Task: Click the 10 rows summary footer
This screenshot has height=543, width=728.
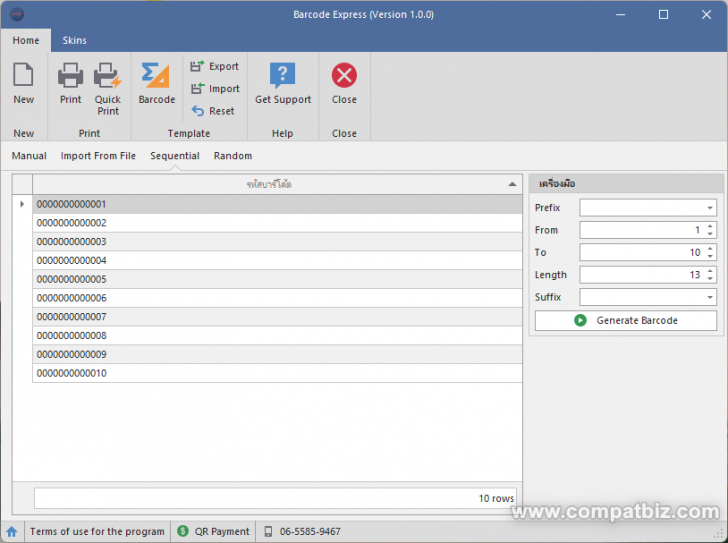Action: point(275,498)
